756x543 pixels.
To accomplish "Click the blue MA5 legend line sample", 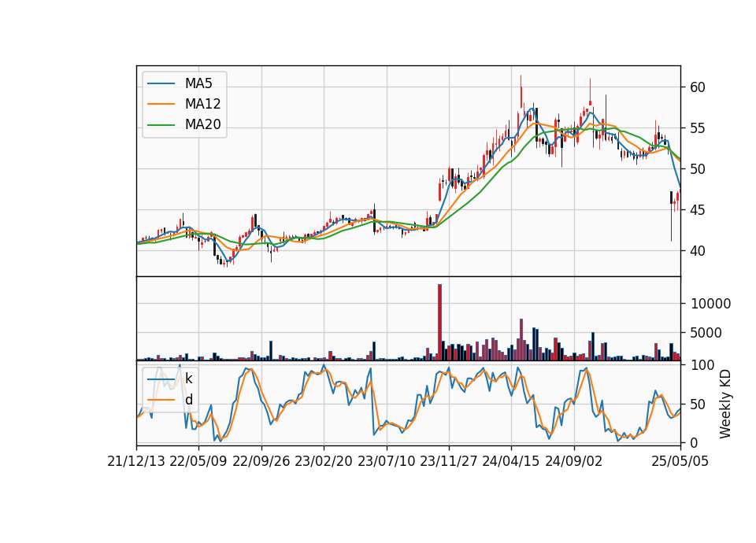I will pos(161,83).
